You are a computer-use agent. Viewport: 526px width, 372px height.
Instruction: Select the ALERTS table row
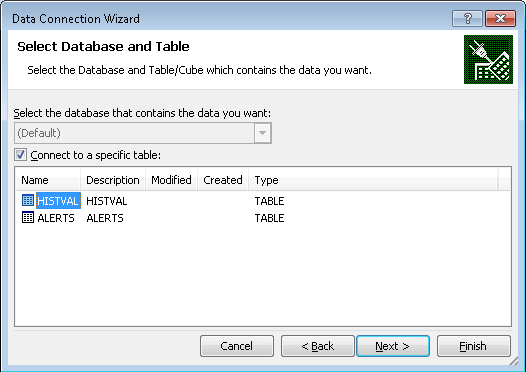point(153,218)
